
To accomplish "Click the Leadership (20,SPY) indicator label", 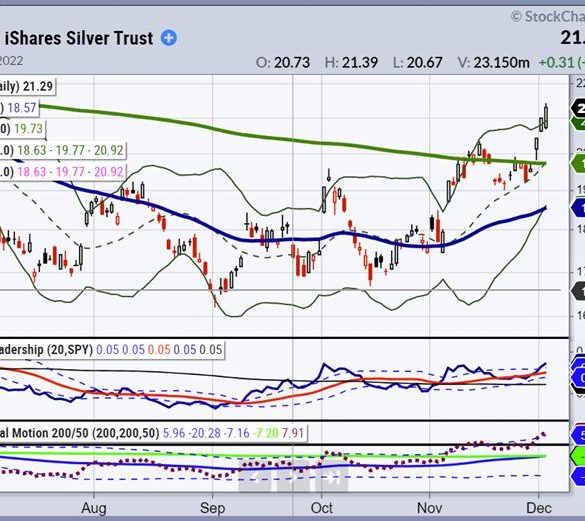I will pyautogui.click(x=46, y=350).
